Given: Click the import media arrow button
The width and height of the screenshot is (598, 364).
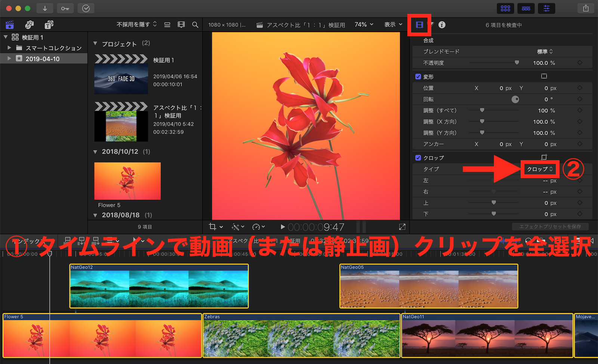Looking at the screenshot, I should coord(45,8).
